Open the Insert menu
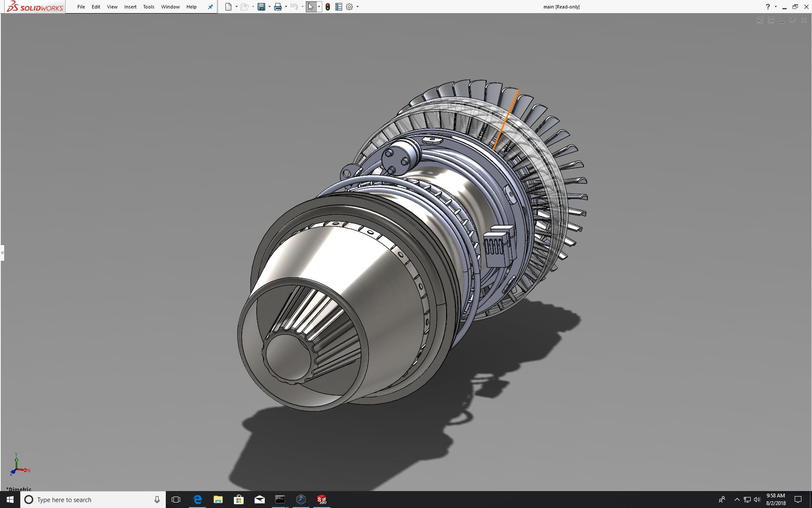The width and height of the screenshot is (812, 508). coord(130,7)
